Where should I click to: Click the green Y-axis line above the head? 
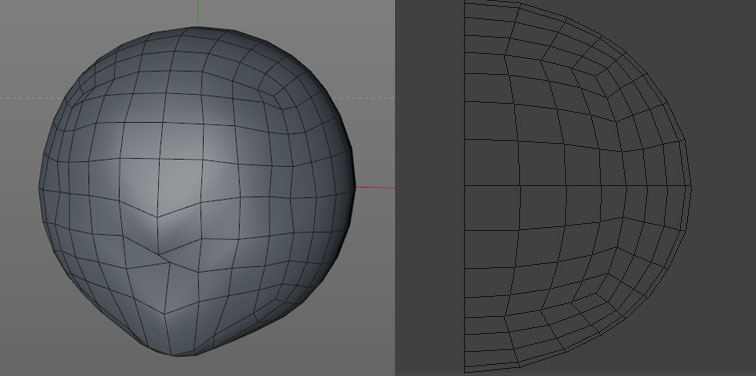197,13
